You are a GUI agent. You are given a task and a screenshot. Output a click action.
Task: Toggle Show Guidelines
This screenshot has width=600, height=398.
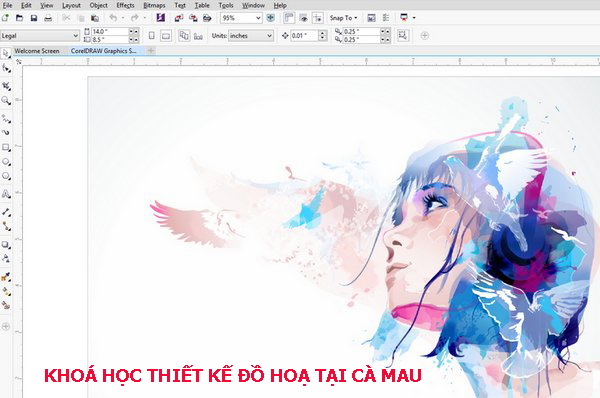point(318,18)
